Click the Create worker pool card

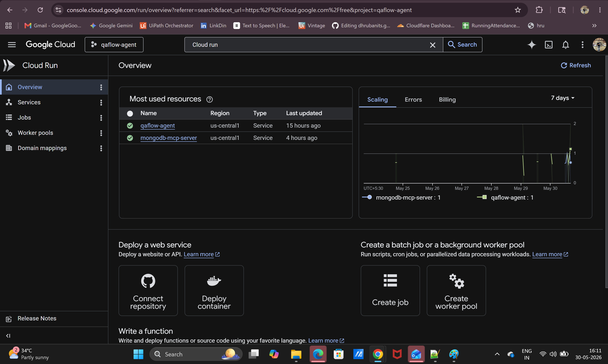pos(456,290)
